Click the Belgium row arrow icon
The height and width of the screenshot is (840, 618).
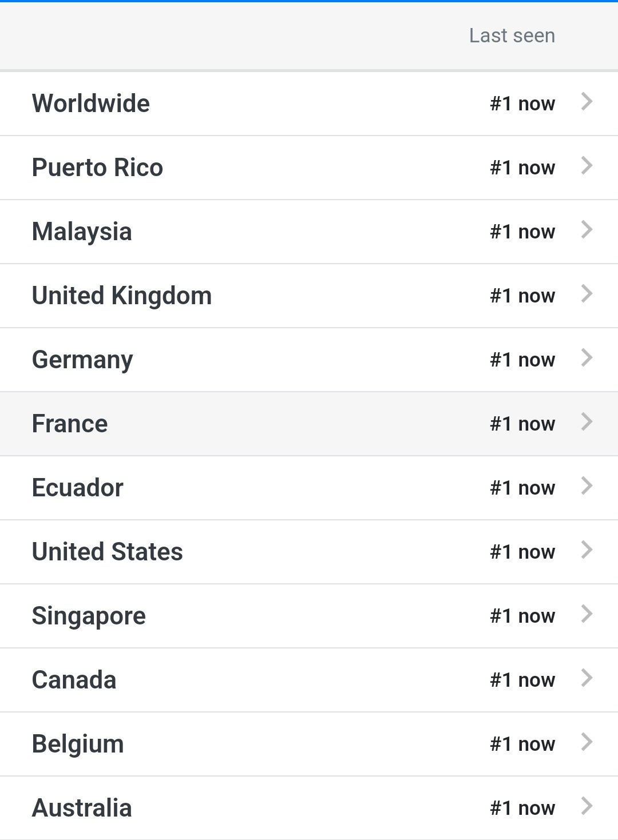(x=587, y=742)
